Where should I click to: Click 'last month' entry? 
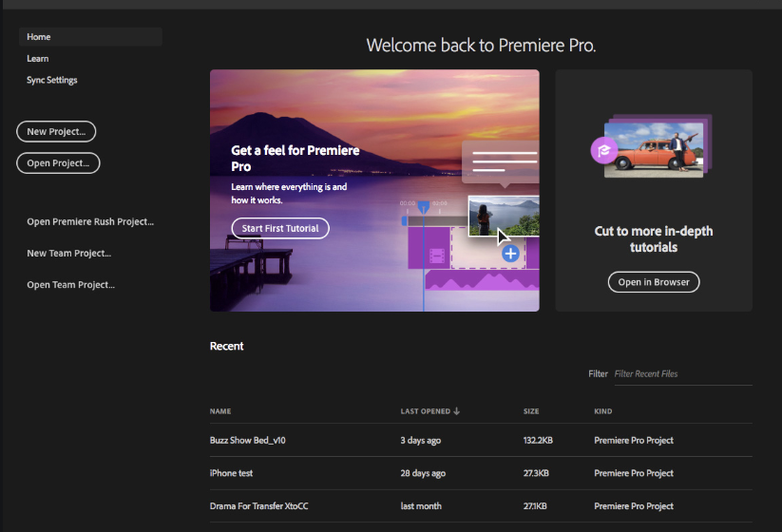pyautogui.click(x=421, y=506)
